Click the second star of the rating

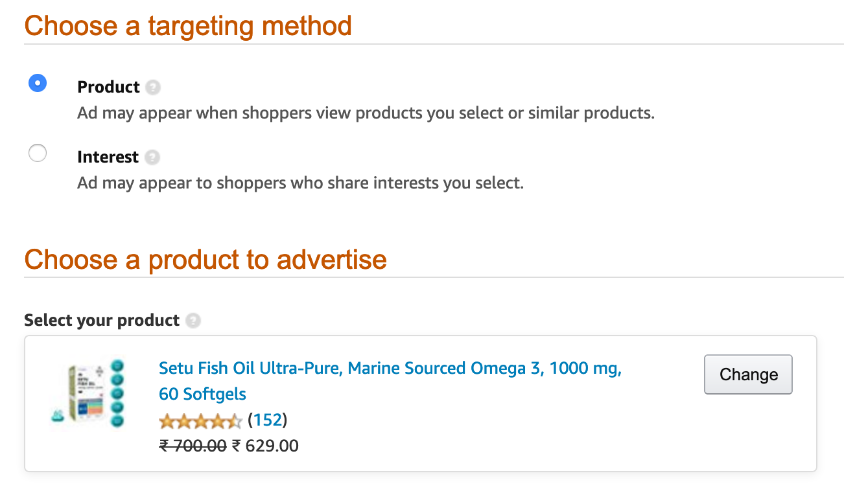point(183,420)
